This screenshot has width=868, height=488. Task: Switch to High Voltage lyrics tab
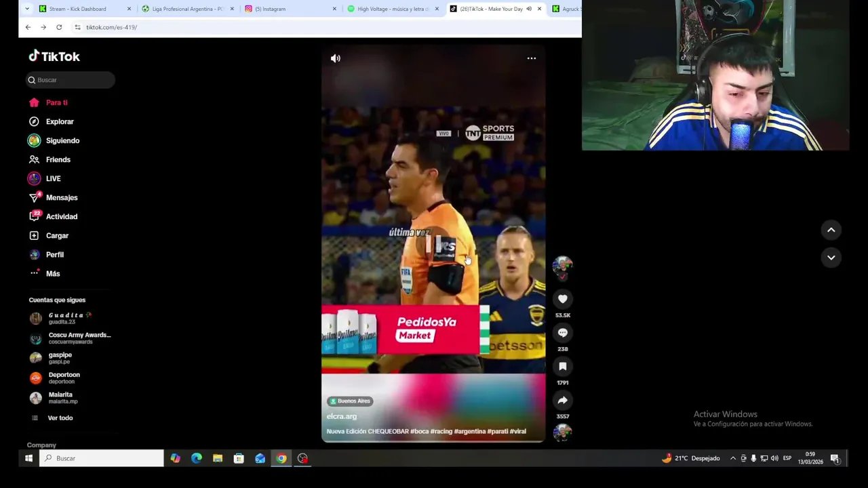pyautogui.click(x=393, y=9)
